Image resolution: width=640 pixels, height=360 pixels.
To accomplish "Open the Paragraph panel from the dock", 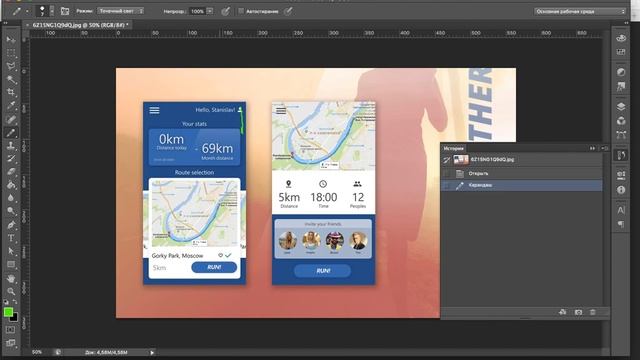I will 621,224.
